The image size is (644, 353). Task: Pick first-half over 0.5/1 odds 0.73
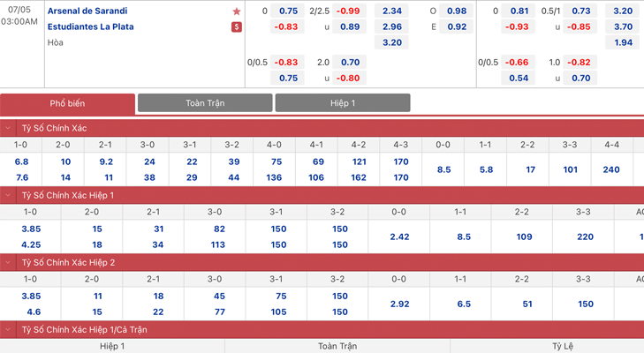[x=580, y=11]
